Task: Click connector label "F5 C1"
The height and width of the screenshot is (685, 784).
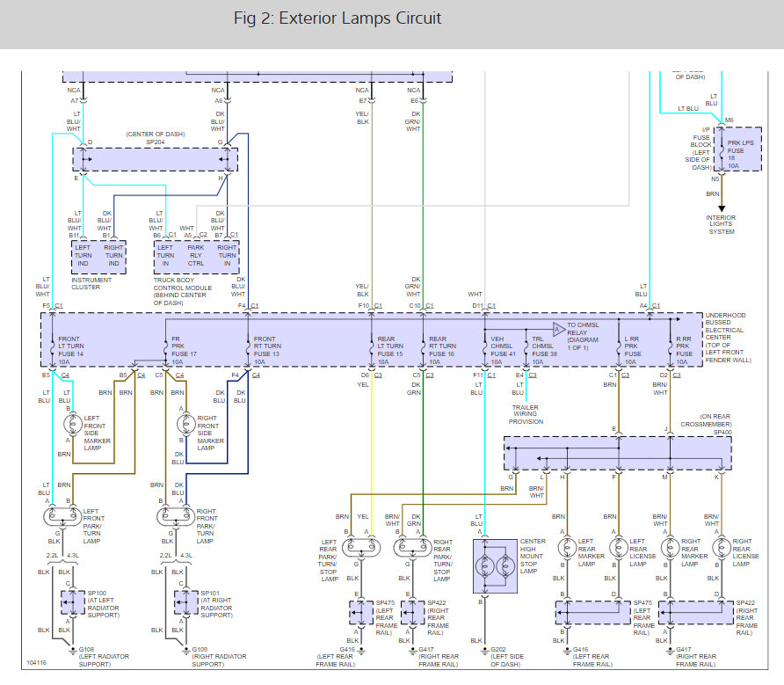Action: click(53, 306)
